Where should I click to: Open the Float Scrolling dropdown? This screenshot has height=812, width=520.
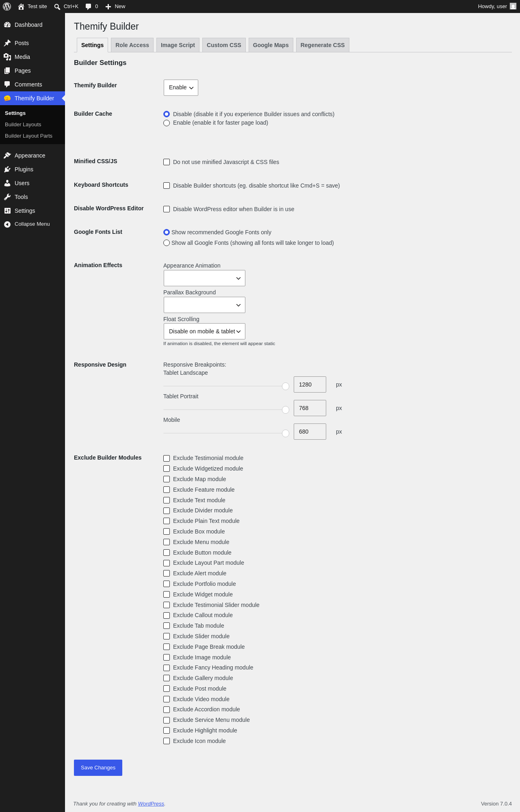(204, 331)
